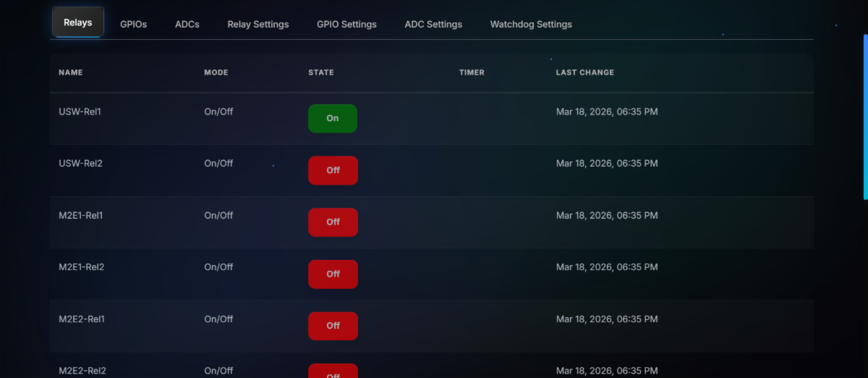Click the On/Off mode of M2E1-Rel2
868x378 pixels.
click(218, 267)
